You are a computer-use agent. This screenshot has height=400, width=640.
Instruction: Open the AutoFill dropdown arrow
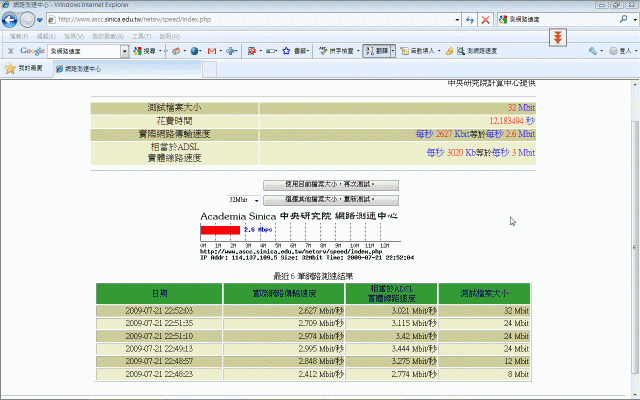point(439,51)
